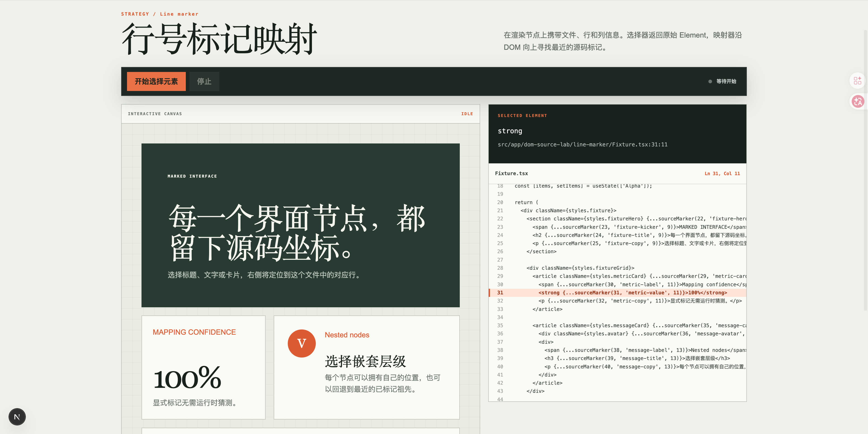
Task: Click code line 36 with styles.avatar div
Action: pyautogui.click(x=617, y=334)
